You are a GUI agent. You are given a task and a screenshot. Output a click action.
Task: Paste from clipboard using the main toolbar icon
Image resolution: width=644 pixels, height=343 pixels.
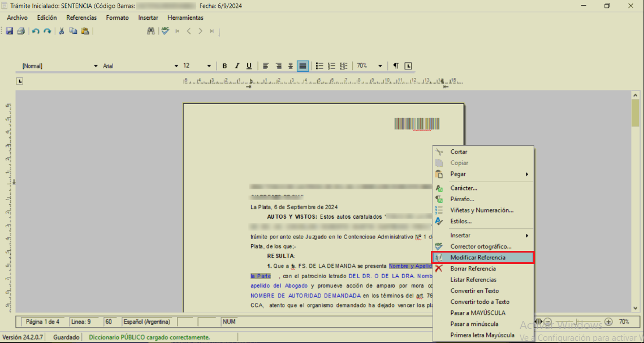tap(85, 31)
